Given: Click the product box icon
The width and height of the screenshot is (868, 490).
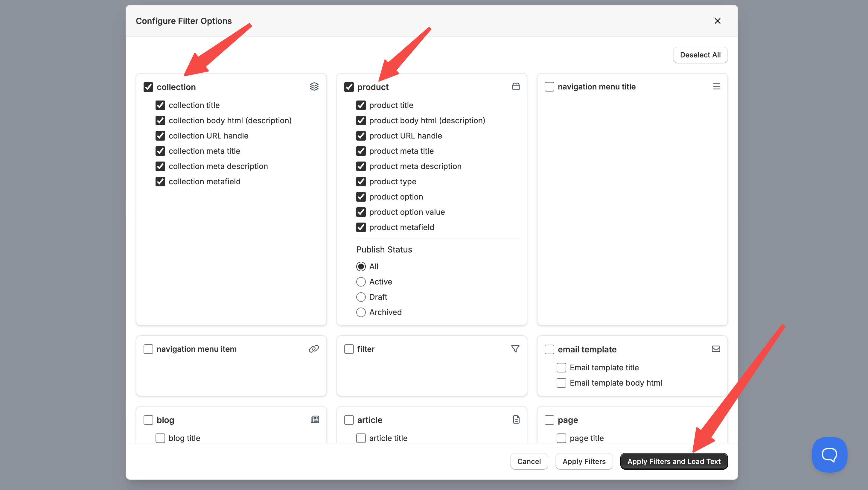Looking at the screenshot, I should pyautogui.click(x=516, y=87).
